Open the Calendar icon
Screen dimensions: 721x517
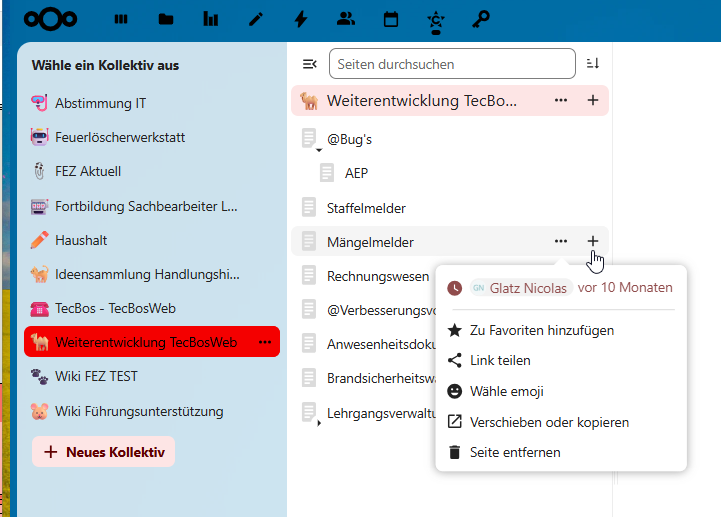tap(391, 19)
